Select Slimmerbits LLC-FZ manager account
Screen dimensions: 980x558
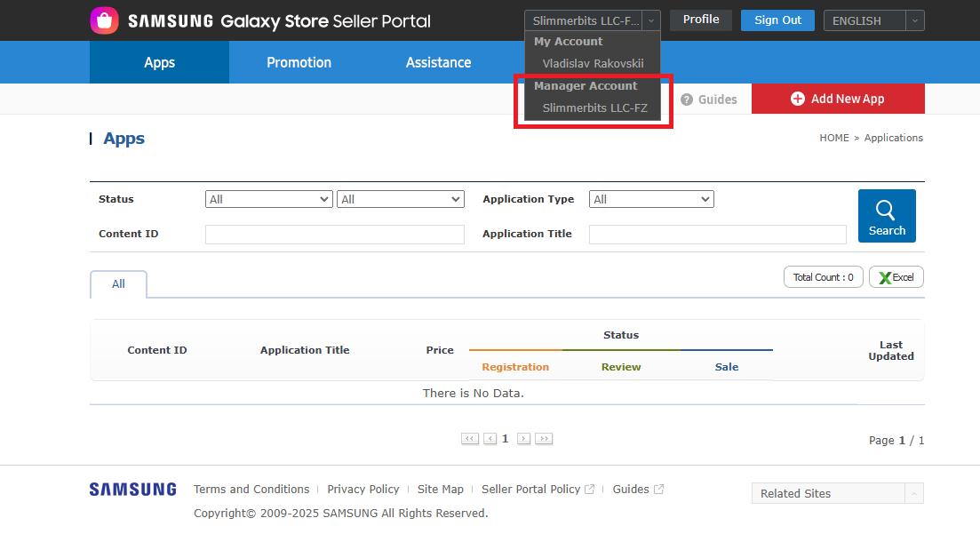coord(594,108)
